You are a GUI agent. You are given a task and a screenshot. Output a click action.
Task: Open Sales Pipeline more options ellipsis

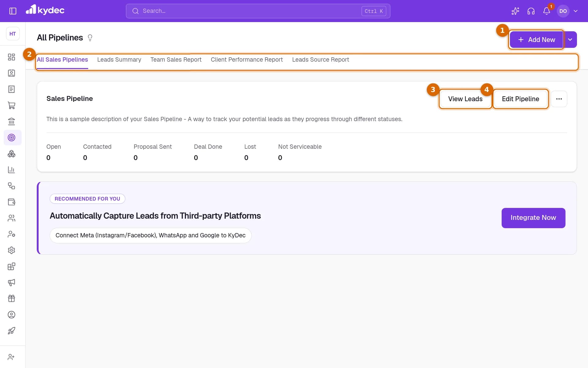click(559, 99)
